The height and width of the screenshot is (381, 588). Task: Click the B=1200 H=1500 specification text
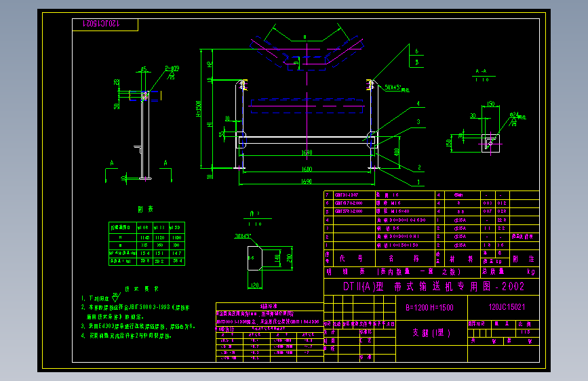point(429,308)
